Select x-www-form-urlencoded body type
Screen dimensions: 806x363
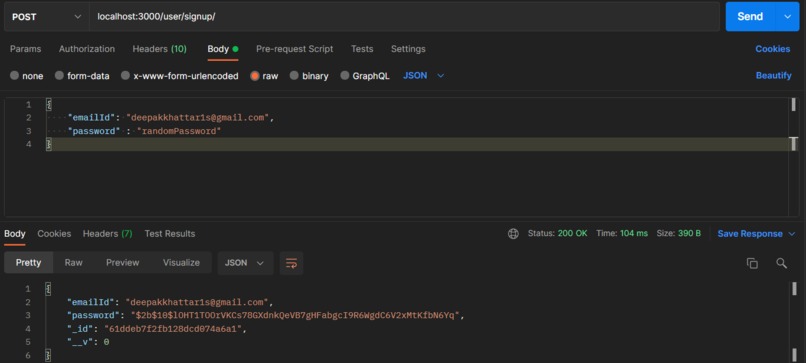[125, 76]
